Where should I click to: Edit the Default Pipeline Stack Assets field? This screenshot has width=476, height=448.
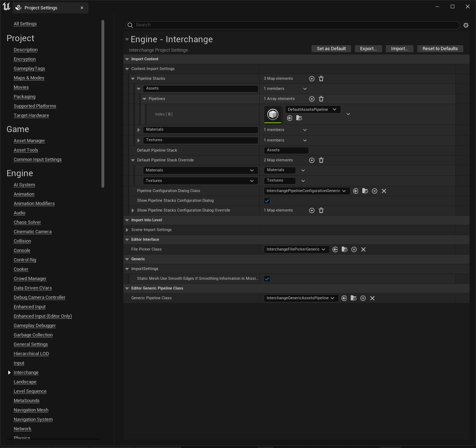286,151
